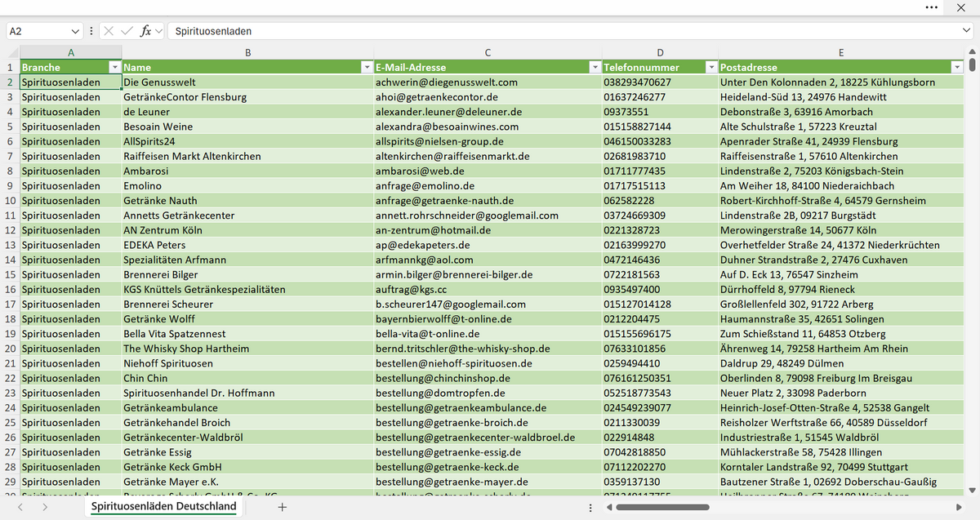This screenshot has width=980, height=520.
Task: Select the cell Bella Vita Spatzennest
Action: point(248,334)
